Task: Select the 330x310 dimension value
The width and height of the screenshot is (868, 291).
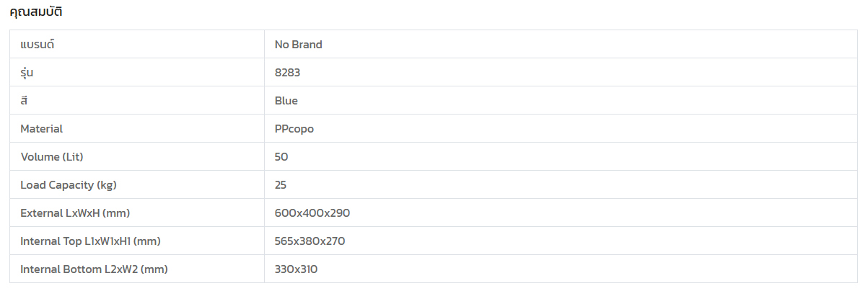Action: (296, 269)
